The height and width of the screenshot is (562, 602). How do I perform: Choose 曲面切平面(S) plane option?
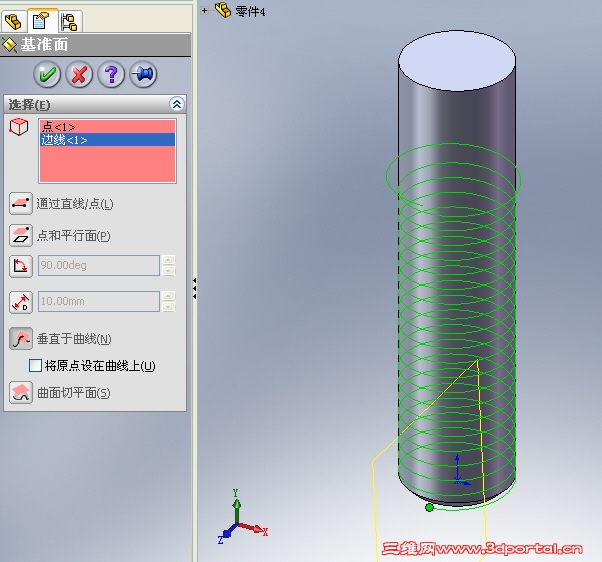pos(21,392)
